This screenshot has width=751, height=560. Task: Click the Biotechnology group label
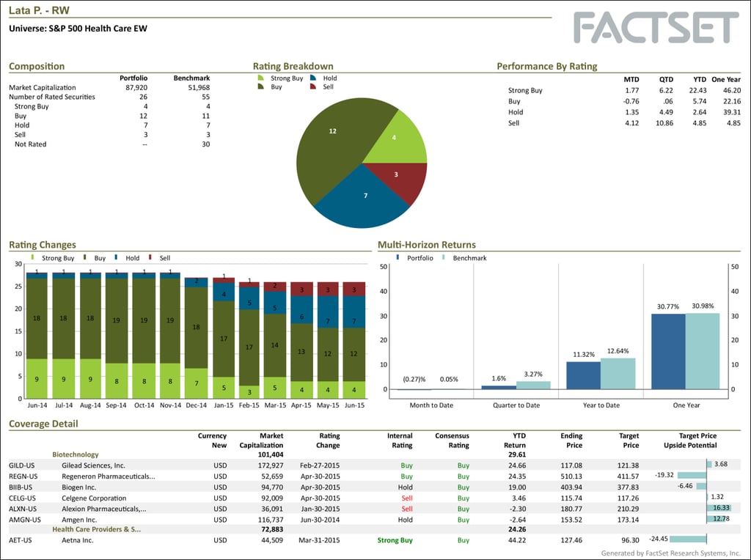[76, 454]
